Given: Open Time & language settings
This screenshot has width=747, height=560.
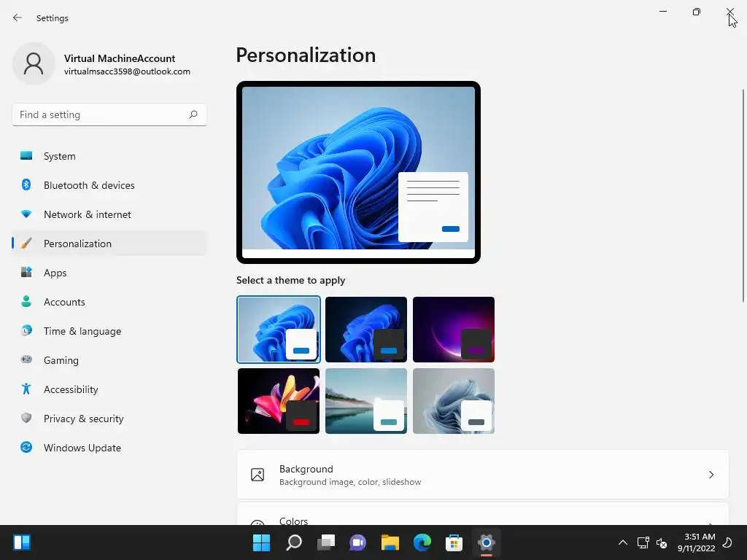Looking at the screenshot, I should click(109, 330).
